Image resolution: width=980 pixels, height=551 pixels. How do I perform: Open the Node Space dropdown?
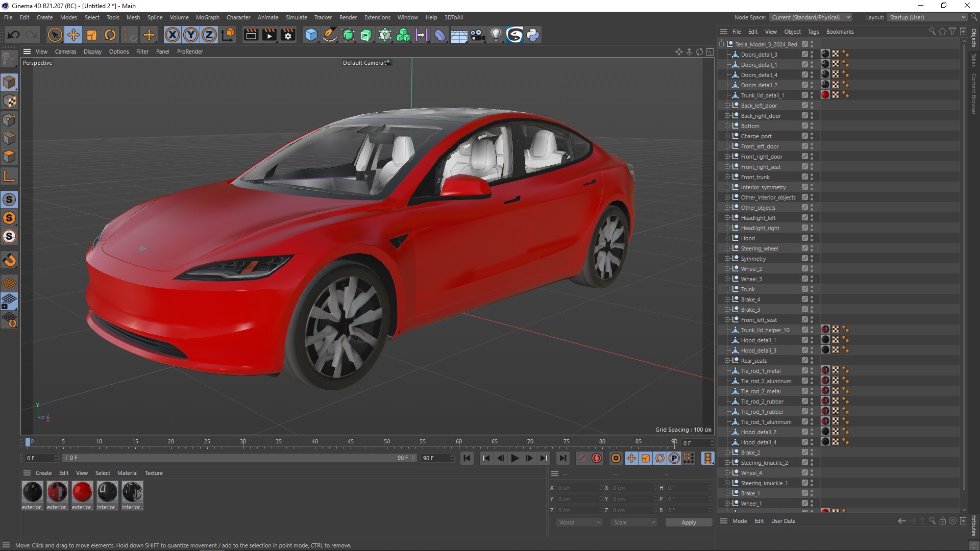tap(811, 17)
